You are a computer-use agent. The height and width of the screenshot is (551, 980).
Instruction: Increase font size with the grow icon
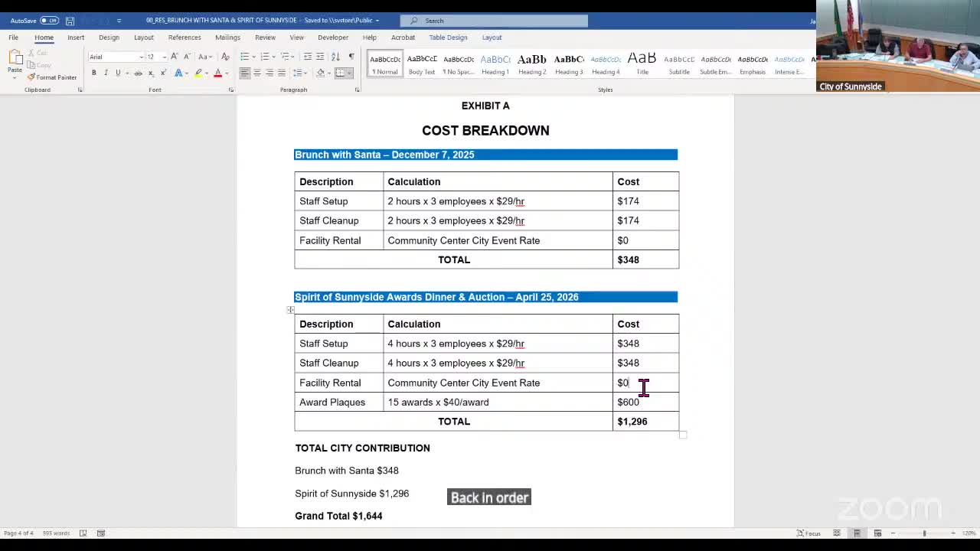(175, 57)
